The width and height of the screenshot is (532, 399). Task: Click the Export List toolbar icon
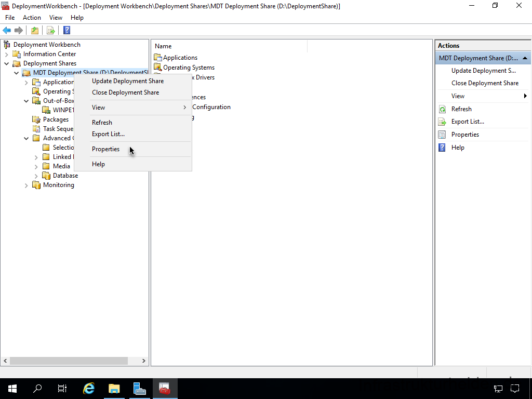(51, 31)
